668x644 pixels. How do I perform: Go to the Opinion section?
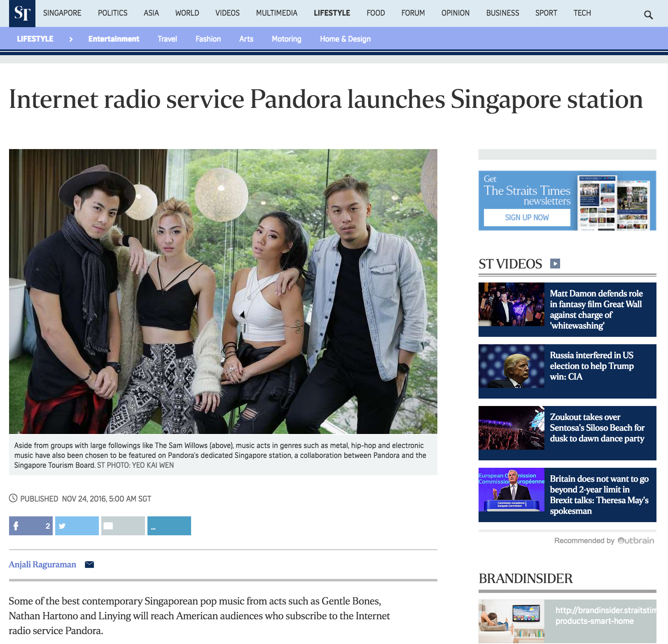click(x=455, y=13)
